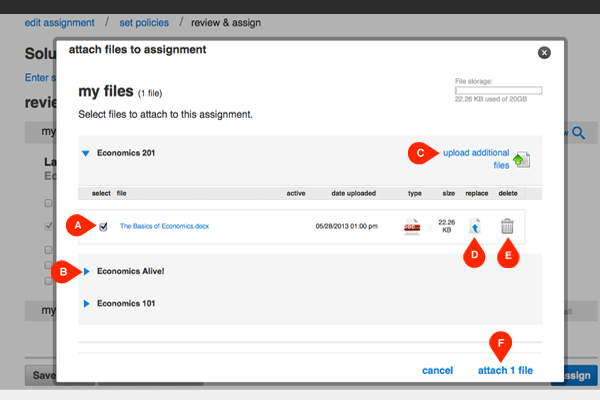Expand the Economics Alive! folder
The image size is (600, 400).
pos(87,271)
